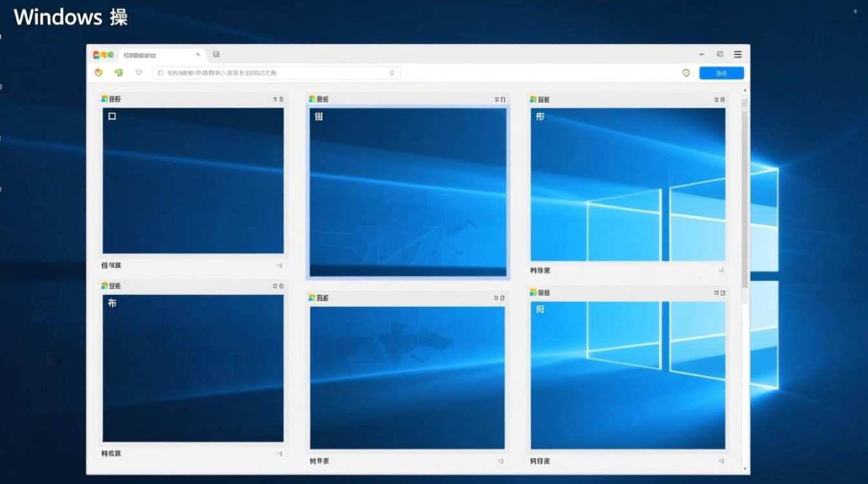Click the footer label under the bottom-middle card
868x484 pixels.
pos(319,460)
